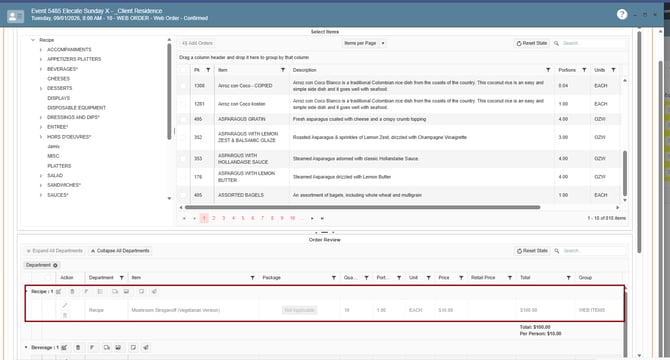
Task: Click the image icon in the Recipe group row
Action: point(126,292)
